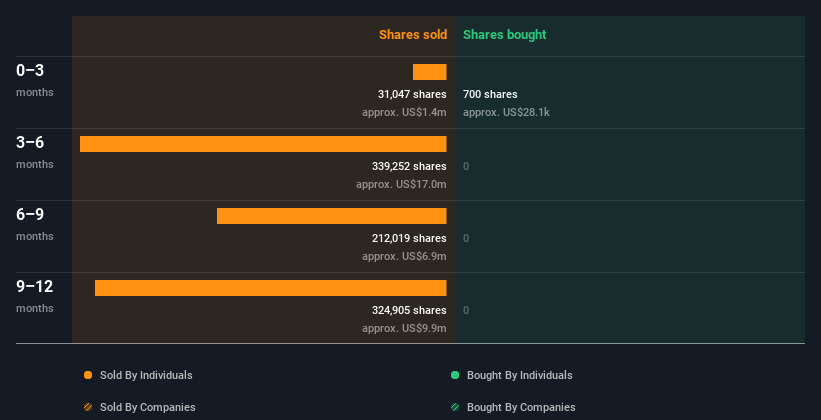
Task: Select the Bought By Individuals legend label
Action: [x=519, y=375]
